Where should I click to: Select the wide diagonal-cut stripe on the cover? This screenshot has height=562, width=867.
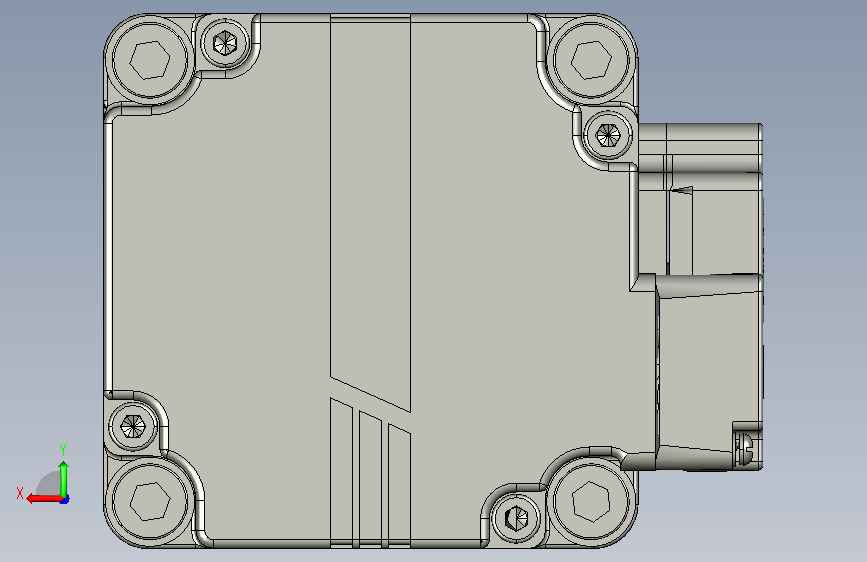[370, 213]
